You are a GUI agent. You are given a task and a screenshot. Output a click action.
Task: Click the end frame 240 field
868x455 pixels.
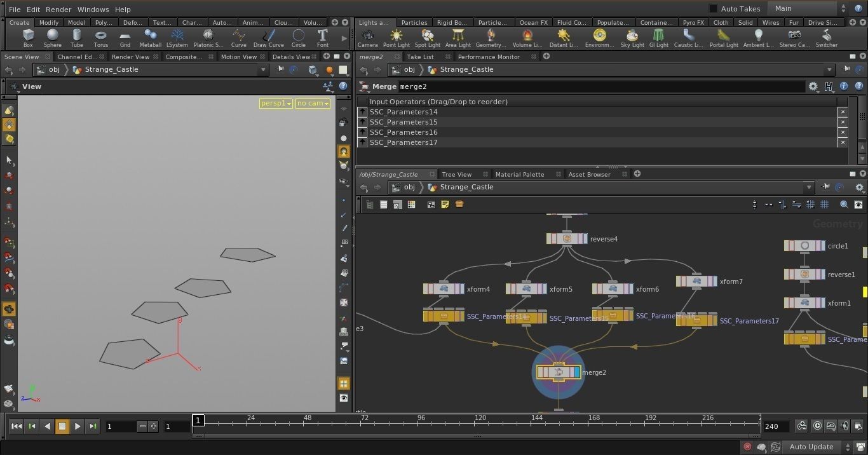pos(776,426)
